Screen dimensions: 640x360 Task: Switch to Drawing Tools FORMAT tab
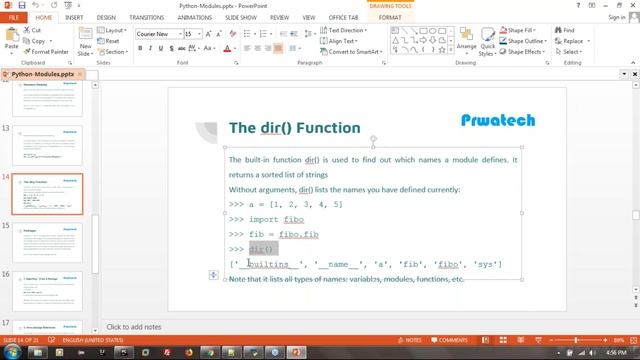tap(390, 18)
